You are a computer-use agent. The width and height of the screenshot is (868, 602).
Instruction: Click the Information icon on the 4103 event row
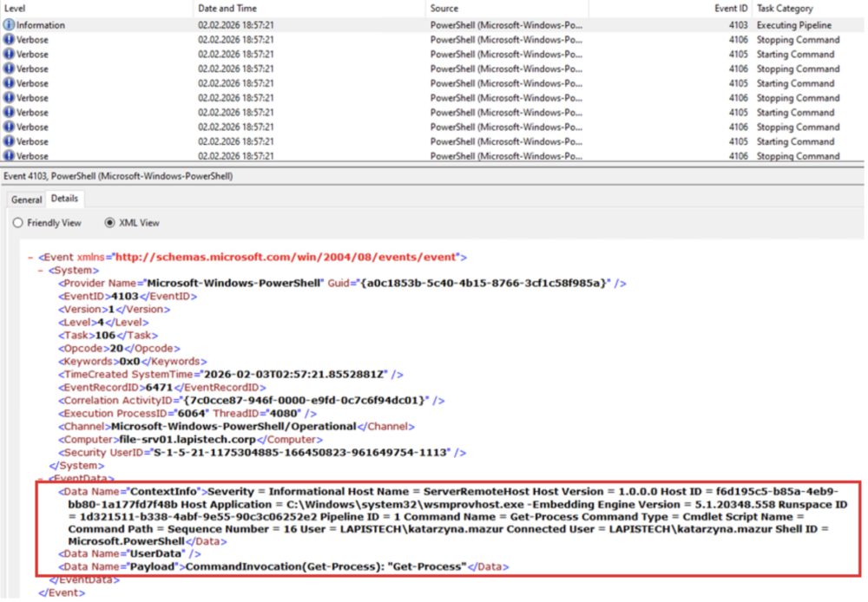[x=10, y=25]
